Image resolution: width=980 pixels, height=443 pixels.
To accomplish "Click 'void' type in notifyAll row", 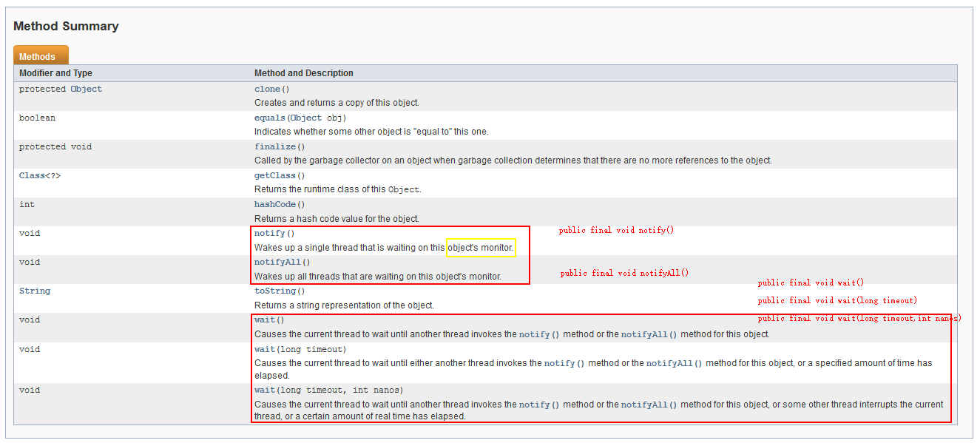I will coord(30,262).
